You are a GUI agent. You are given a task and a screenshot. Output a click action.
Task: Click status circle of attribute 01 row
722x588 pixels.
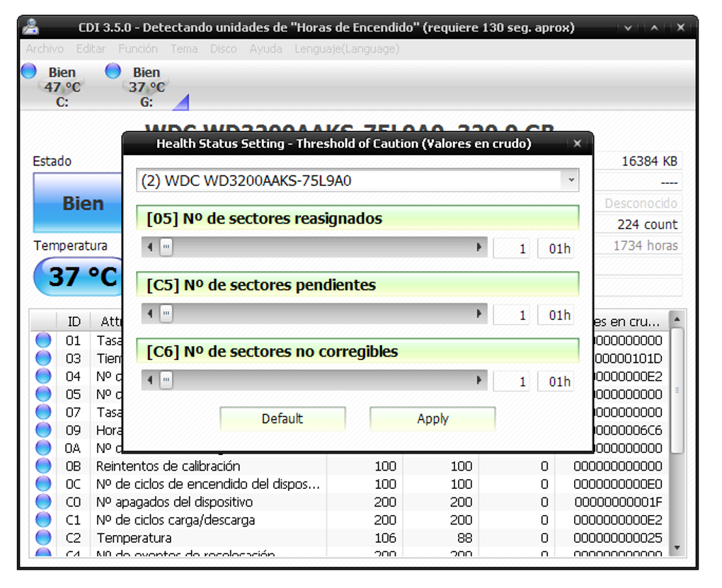click(43, 340)
